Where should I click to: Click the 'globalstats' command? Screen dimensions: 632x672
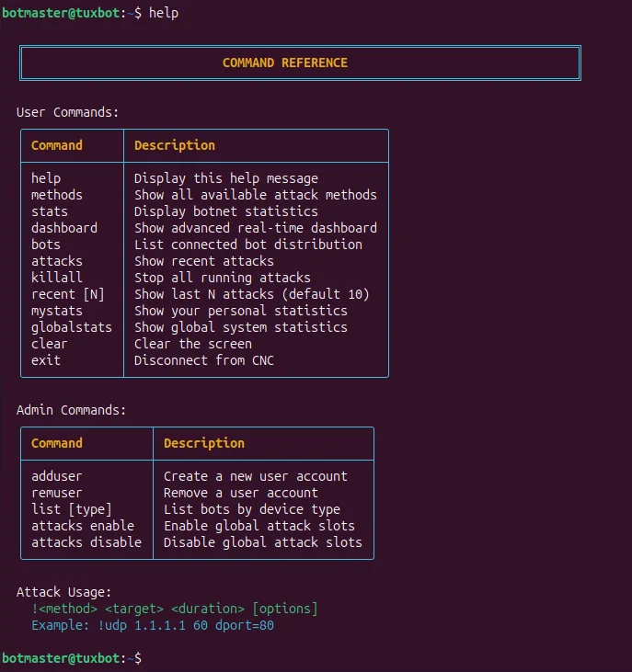pos(72,327)
